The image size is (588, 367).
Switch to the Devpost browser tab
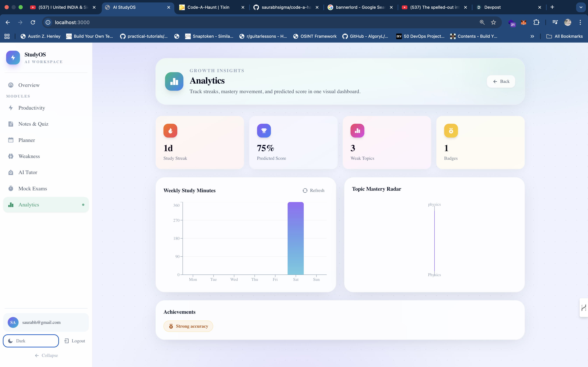coord(492,7)
